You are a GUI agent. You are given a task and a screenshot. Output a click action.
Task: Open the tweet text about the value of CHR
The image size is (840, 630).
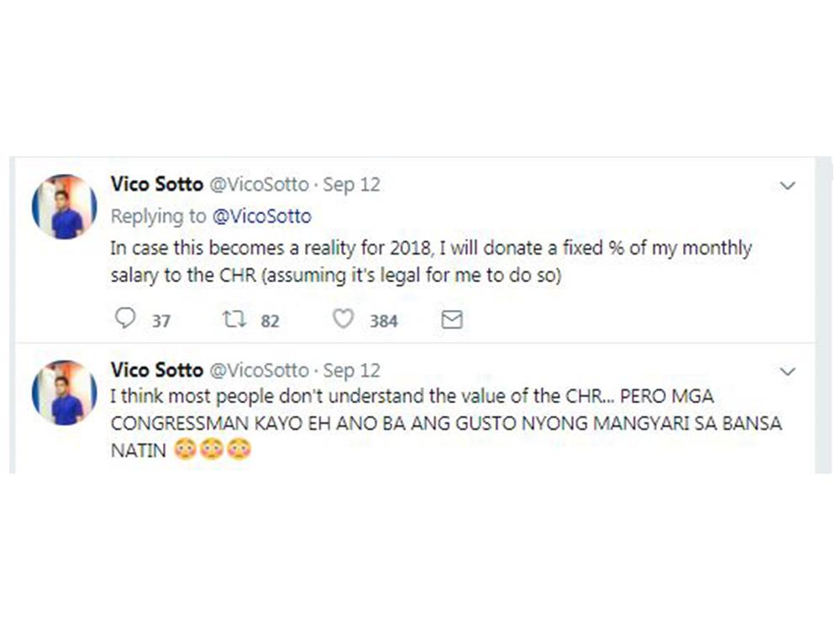point(445,423)
